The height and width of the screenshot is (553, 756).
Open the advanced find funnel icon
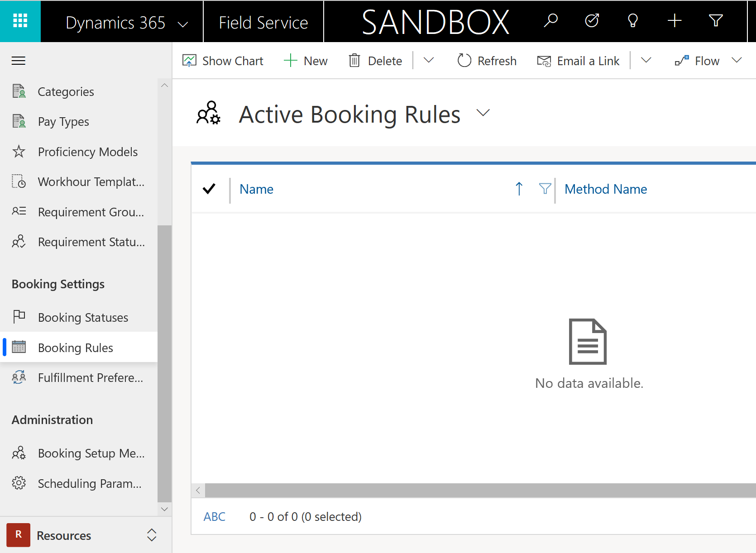(716, 21)
